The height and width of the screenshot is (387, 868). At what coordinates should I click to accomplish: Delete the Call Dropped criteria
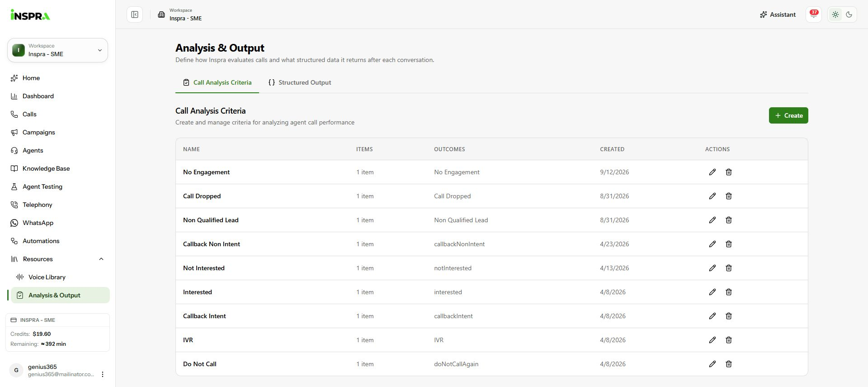[x=729, y=196]
